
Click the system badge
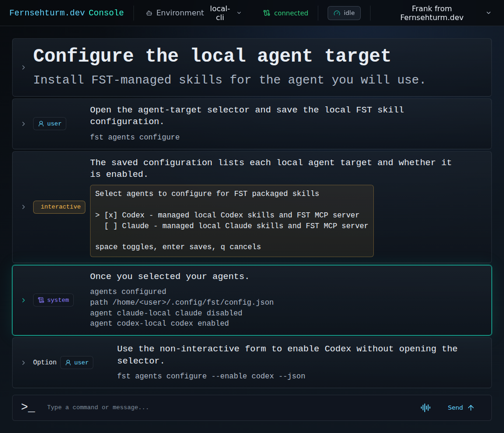click(x=53, y=300)
